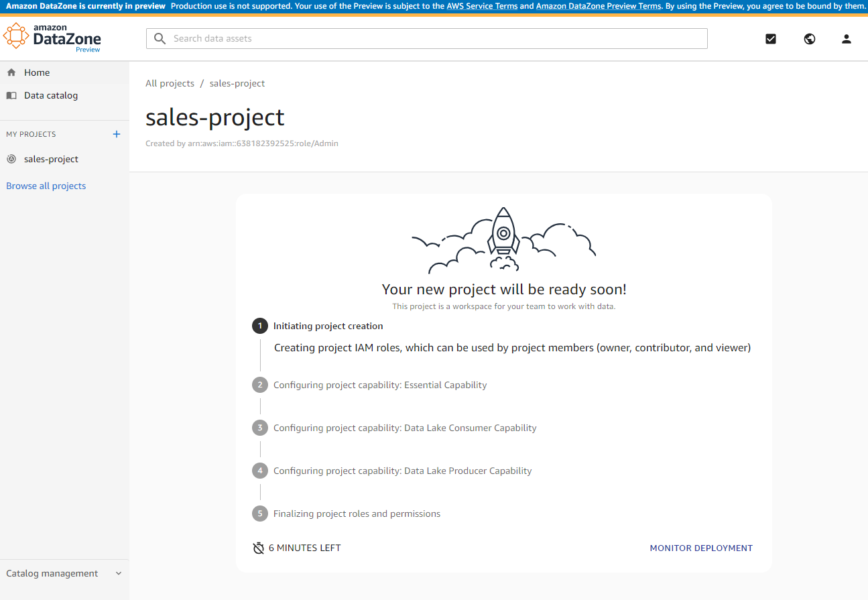Image resolution: width=868 pixels, height=600 pixels.
Task: Click step 3 circle marker
Action: [x=260, y=428]
